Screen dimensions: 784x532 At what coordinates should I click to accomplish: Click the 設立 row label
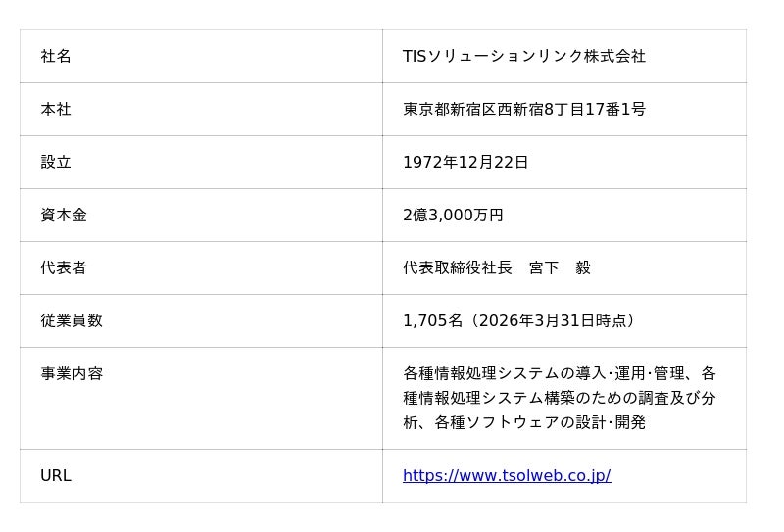point(56,162)
